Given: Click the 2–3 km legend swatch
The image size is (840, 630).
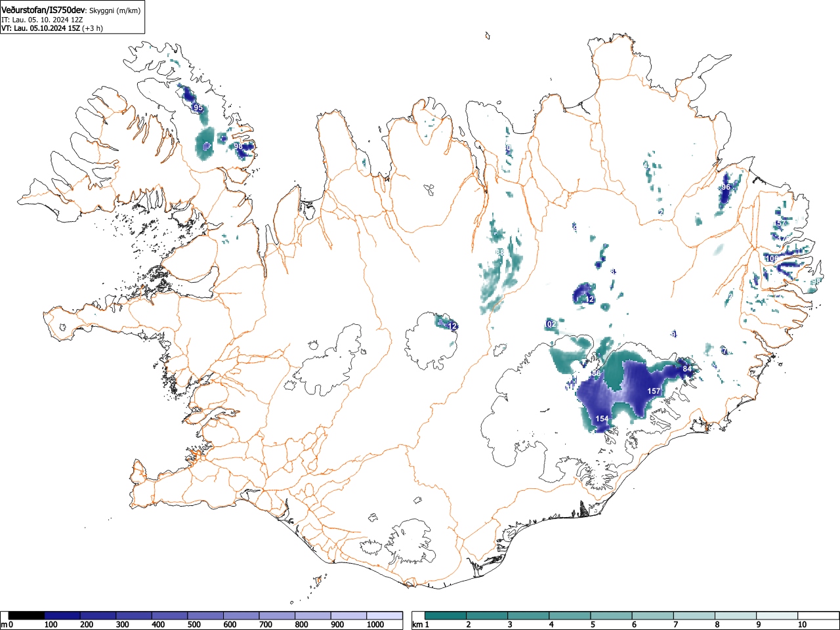Looking at the screenshot, I should pyautogui.click(x=488, y=616).
